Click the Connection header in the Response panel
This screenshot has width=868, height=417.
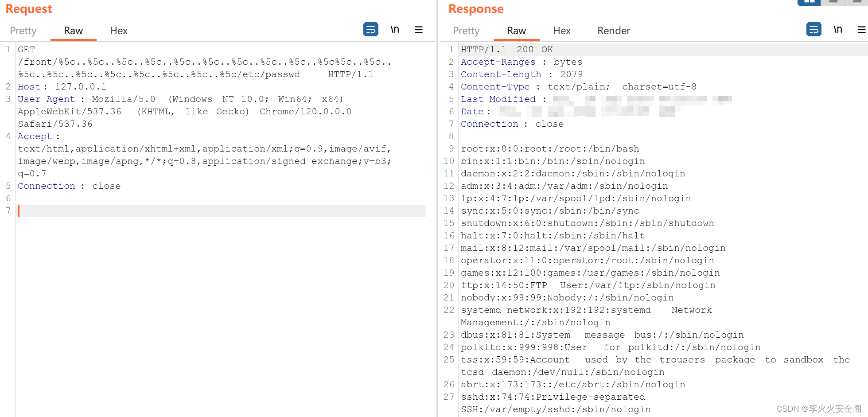[x=489, y=124]
